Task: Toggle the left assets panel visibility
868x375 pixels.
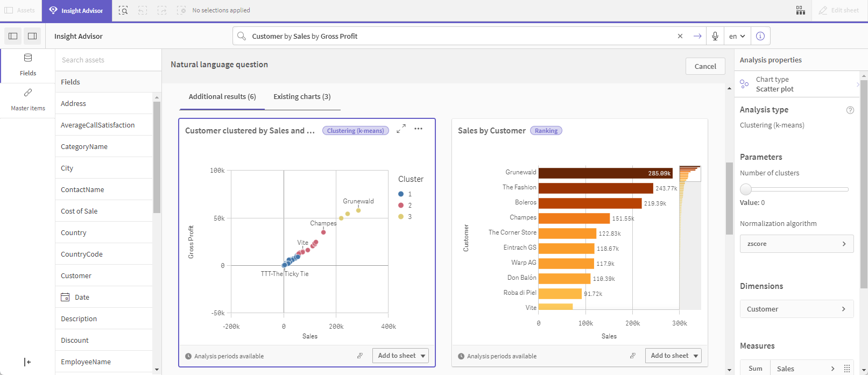Action: (x=13, y=36)
